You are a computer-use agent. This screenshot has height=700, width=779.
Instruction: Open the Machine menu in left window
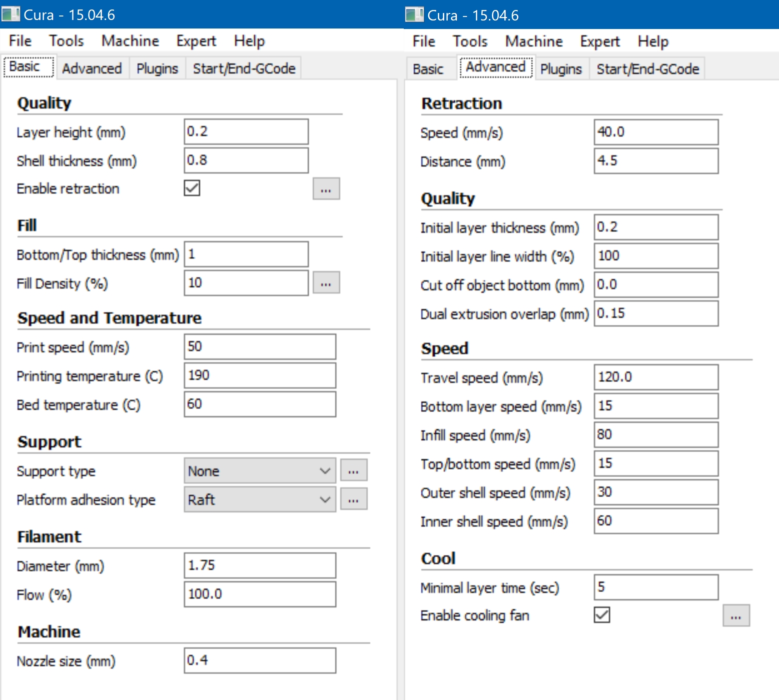tap(130, 40)
